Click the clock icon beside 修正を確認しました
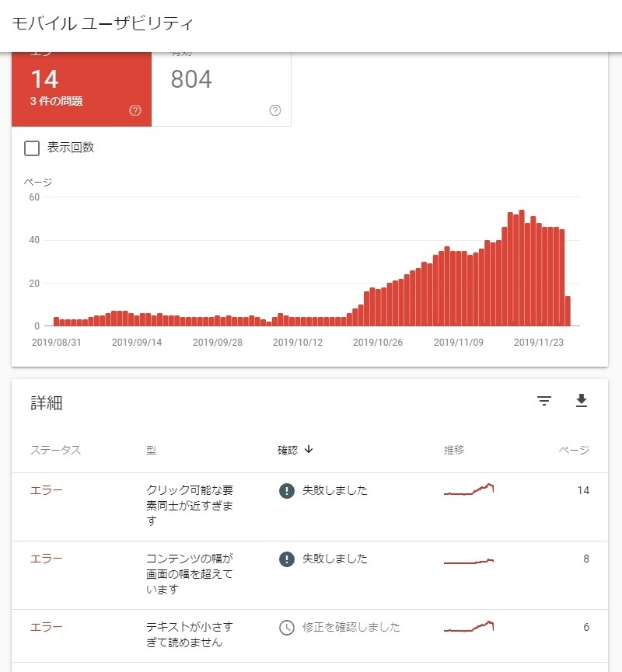This screenshot has height=672, width=622. tap(287, 628)
